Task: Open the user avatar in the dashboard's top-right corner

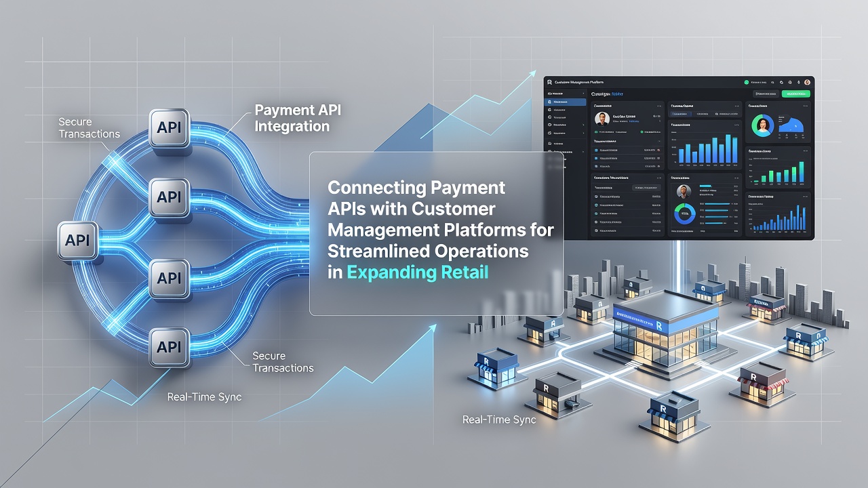Action: click(807, 82)
